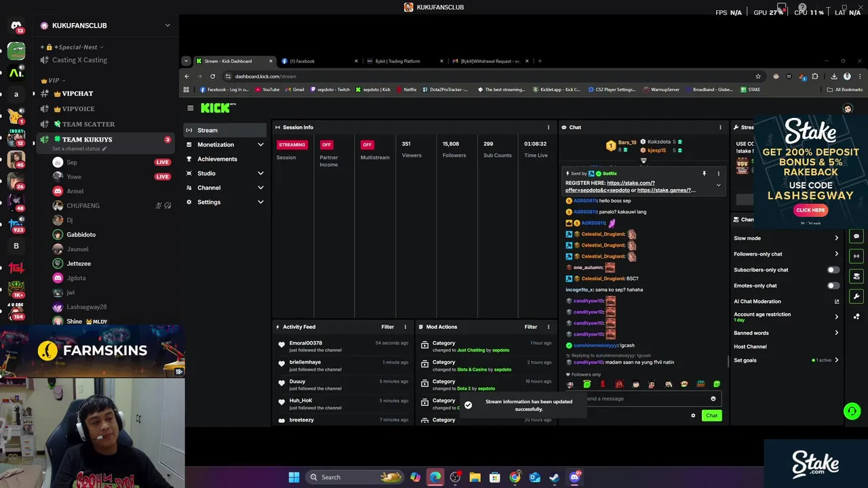
Task: Open VIPCHAT channel in Discord
Action: coord(104,94)
